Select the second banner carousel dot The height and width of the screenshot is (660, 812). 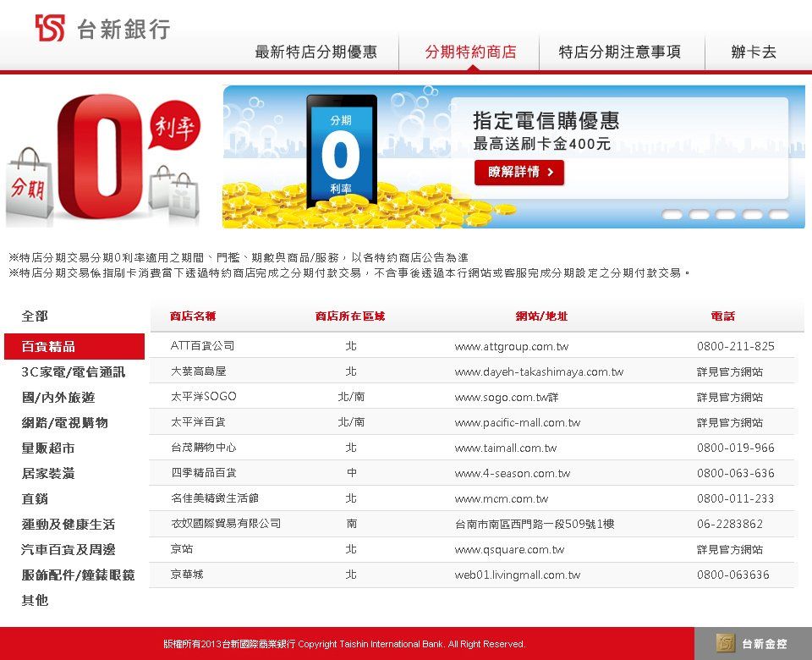(699, 214)
